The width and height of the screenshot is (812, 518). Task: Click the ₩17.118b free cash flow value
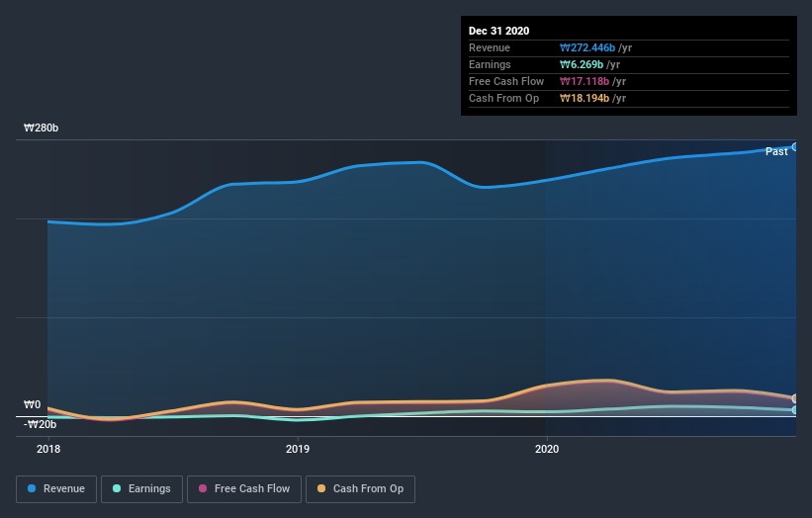(585, 82)
